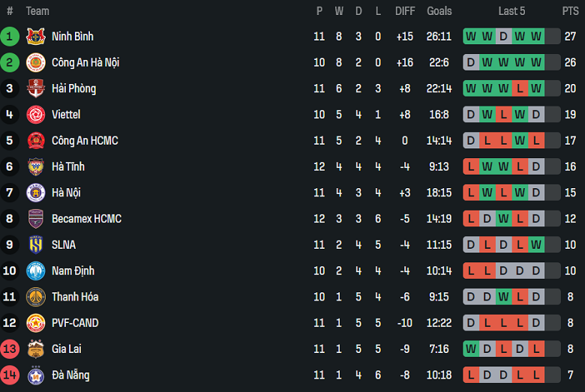Open the Hải Phòng team crest
585x392 pixels.
(x=35, y=88)
